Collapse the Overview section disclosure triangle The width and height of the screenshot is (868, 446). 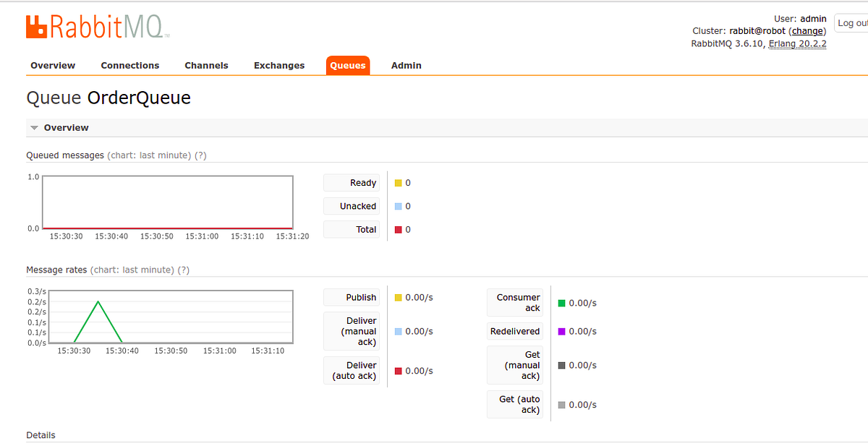click(34, 127)
